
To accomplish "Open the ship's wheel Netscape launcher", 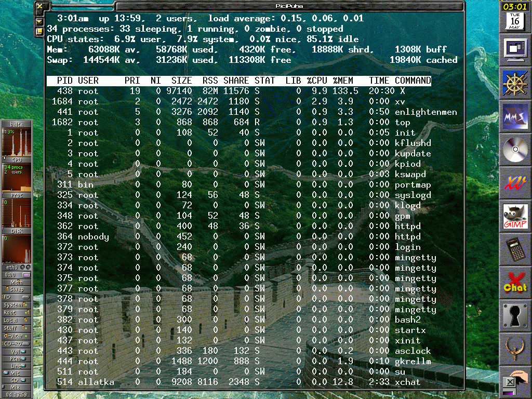I will 515,83.
